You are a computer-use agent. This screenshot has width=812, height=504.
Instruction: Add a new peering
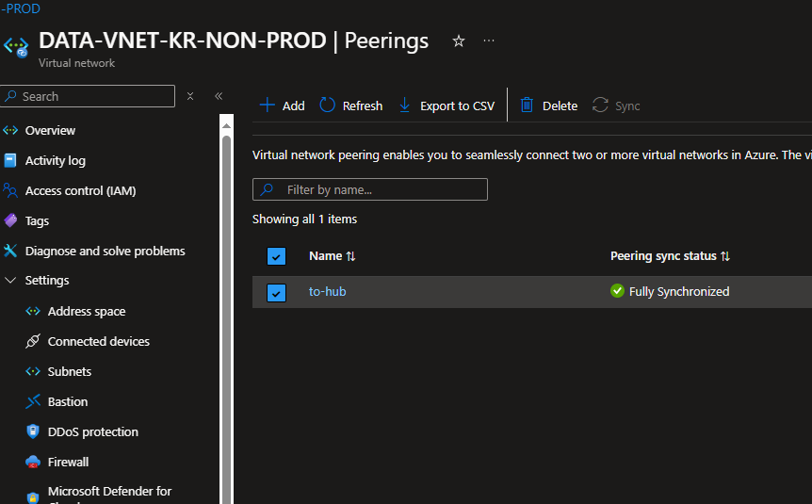(x=283, y=106)
